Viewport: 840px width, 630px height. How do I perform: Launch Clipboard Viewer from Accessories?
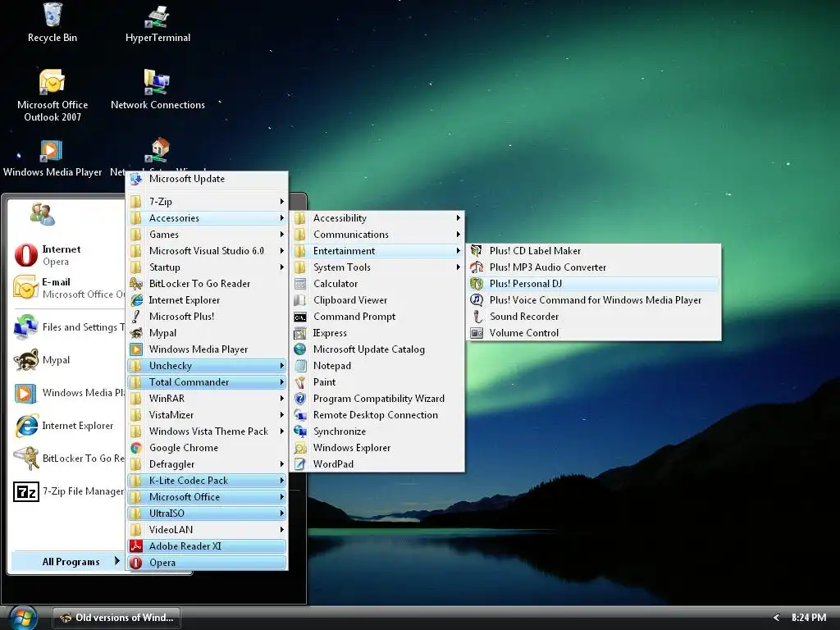tap(377, 300)
